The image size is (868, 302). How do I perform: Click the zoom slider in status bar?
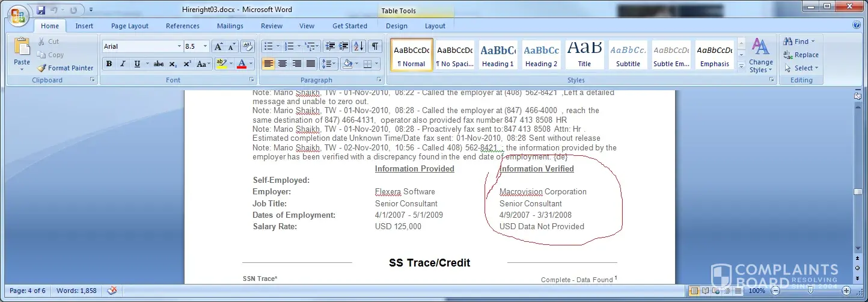(x=810, y=291)
